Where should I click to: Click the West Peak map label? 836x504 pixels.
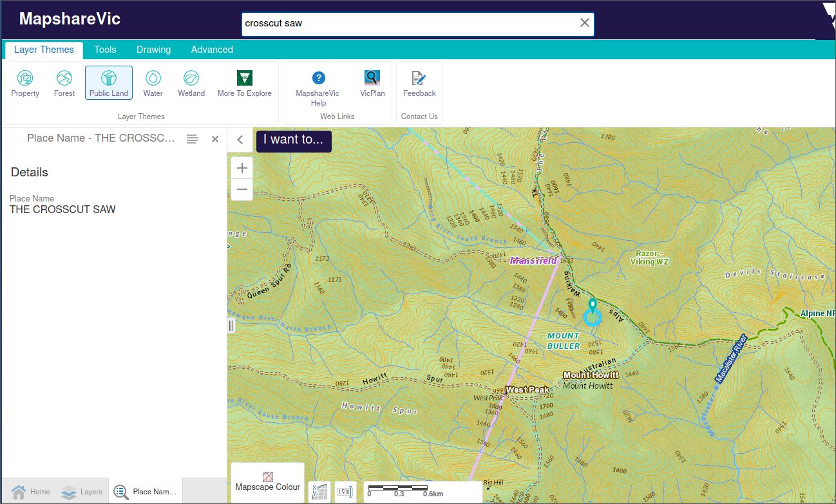pos(527,389)
